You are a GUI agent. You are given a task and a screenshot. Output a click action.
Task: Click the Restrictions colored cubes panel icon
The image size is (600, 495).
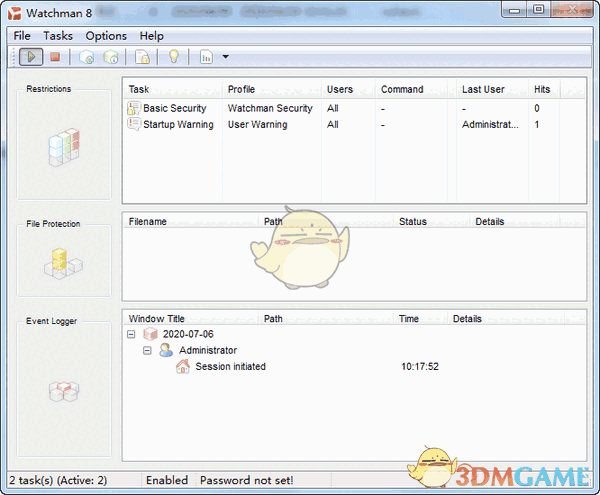64,147
